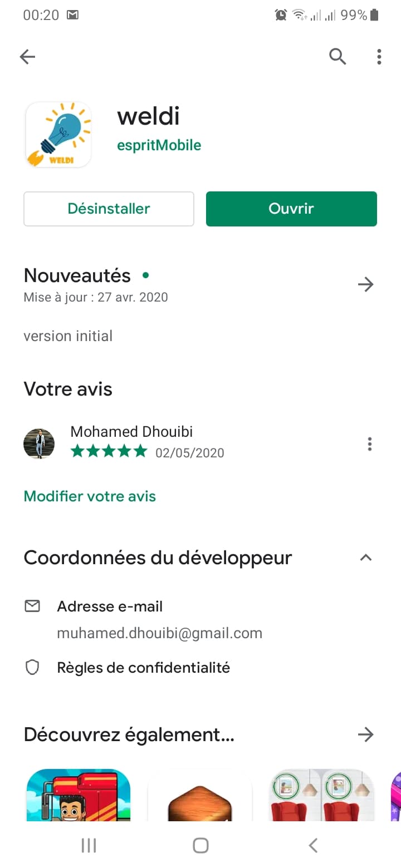Image resolution: width=401 pixels, height=868 pixels.
Task: Open the espritMobile developer link
Action: (x=159, y=146)
